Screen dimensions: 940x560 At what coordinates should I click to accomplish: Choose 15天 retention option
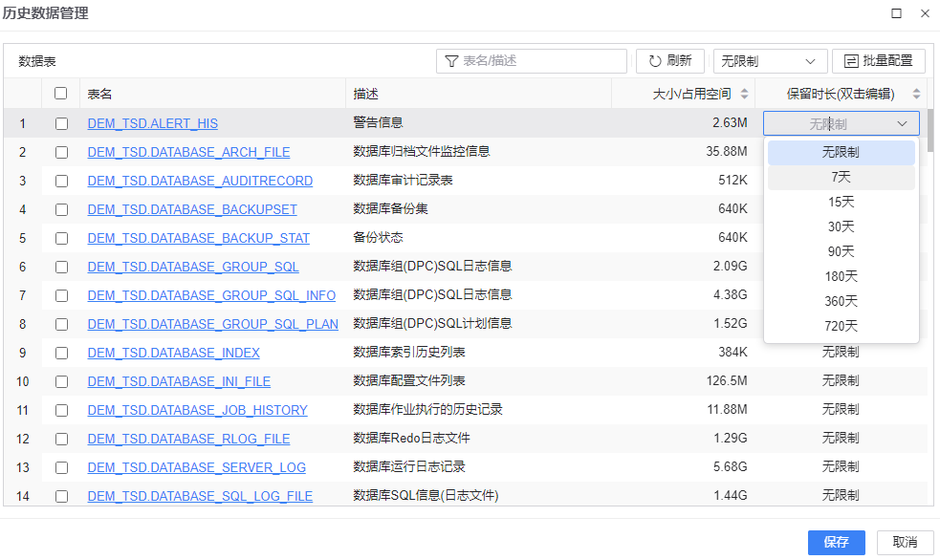pyautogui.click(x=842, y=202)
